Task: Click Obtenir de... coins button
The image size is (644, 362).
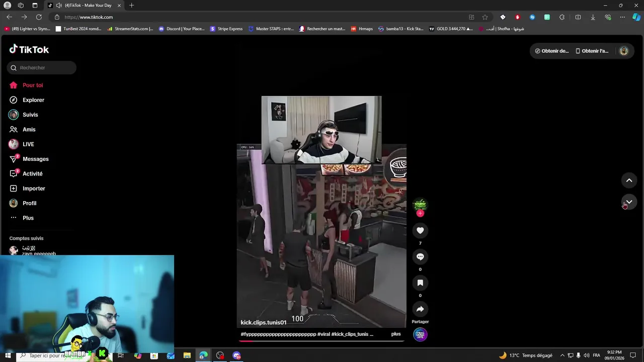Action: click(551, 51)
